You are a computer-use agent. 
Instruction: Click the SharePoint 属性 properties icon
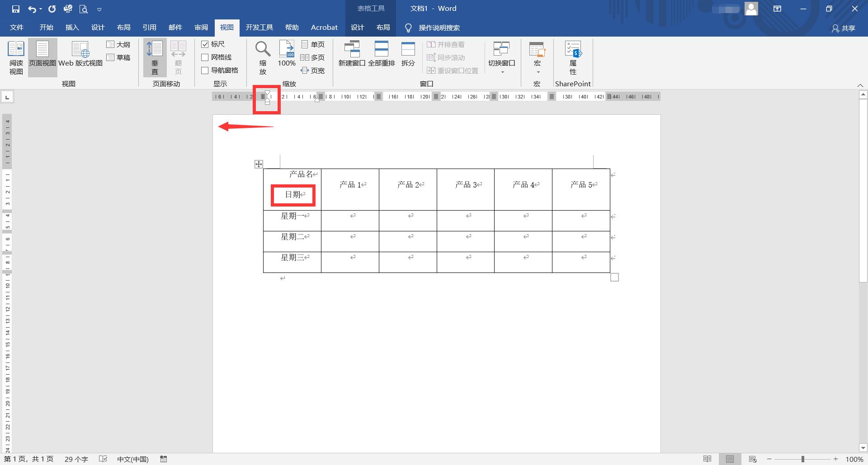[572, 56]
